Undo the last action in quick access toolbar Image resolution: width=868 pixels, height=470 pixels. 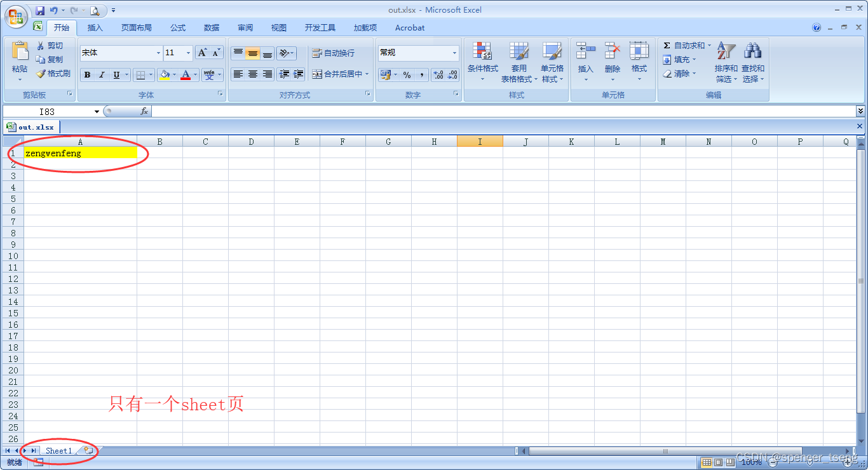(x=54, y=10)
